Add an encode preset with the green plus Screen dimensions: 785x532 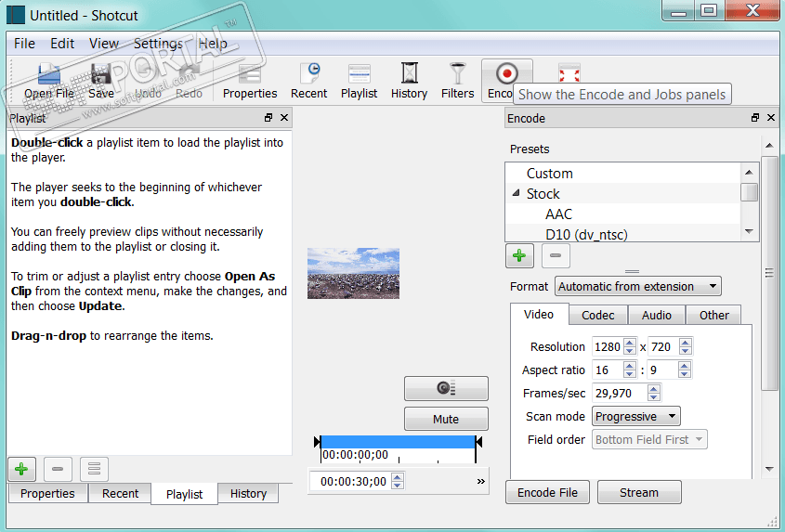click(x=519, y=255)
